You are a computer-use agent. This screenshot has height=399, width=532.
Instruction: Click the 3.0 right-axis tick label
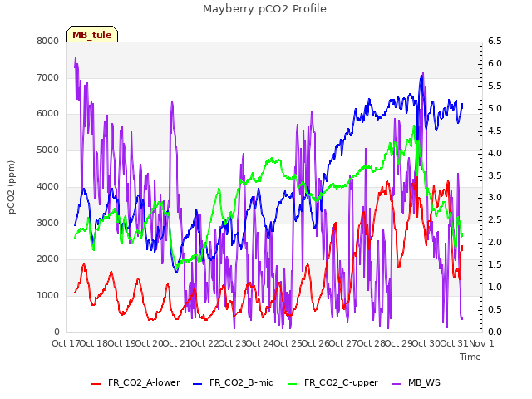click(x=495, y=198)
